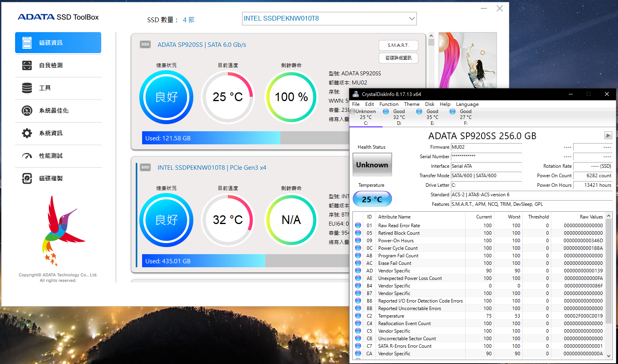Click the status orb for Retired Block Count

[x=358, y=233]
